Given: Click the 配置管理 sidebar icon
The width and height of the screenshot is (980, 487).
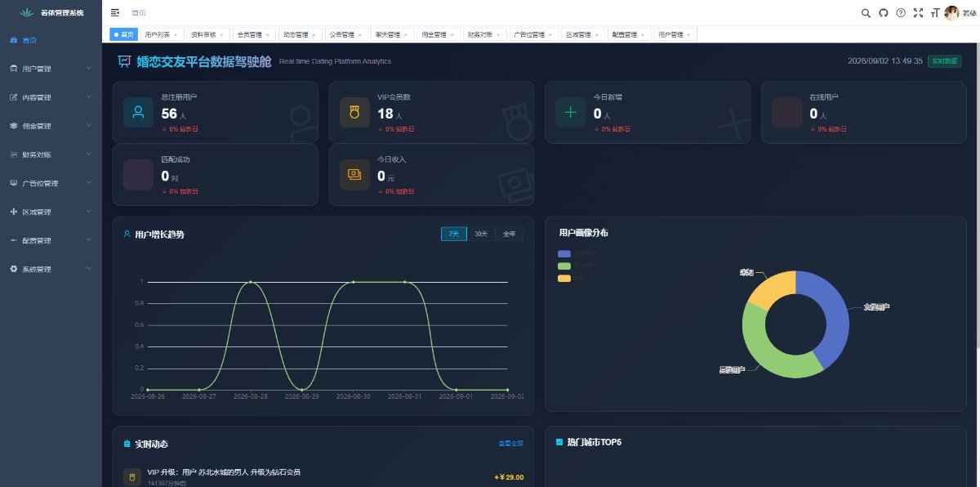Looking at the screenshot, I should pos(13,240).
